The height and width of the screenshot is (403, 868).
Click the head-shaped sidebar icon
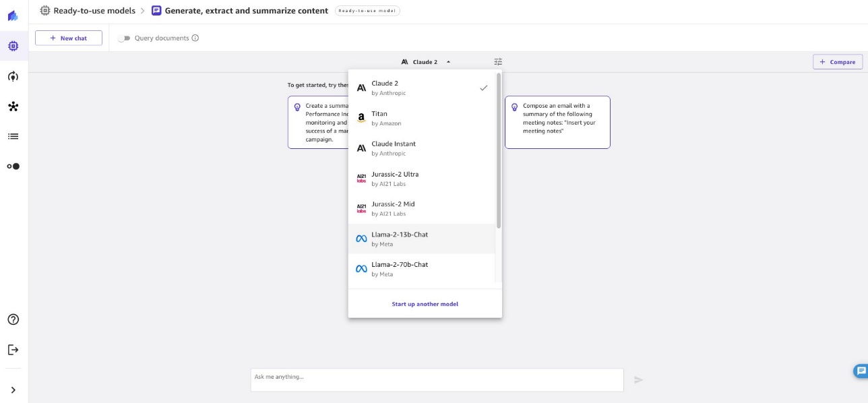(13, 76)
